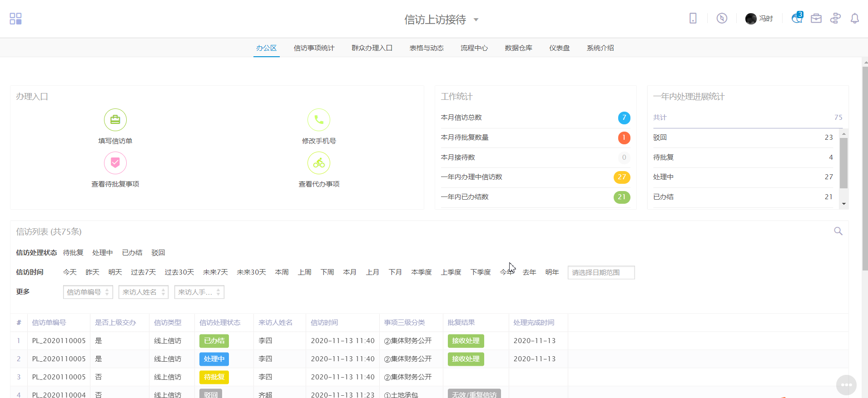This screenshot has height=398, width=868.
Task: Click the progress statistics panel scrollbar
Action: coord(843,163)
